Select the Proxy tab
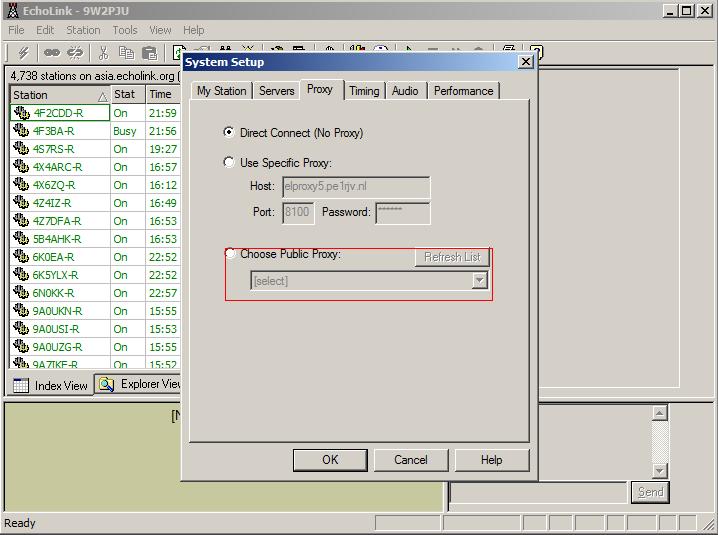This screenshot has height=535, width=718. click(x=320, y=89)
